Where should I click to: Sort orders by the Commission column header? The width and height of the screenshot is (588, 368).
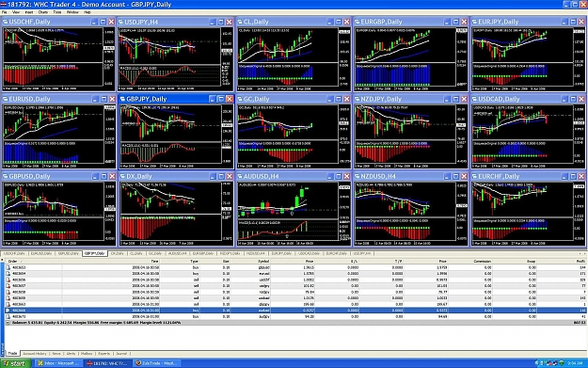pyautogui.click(x=469, y=261)
